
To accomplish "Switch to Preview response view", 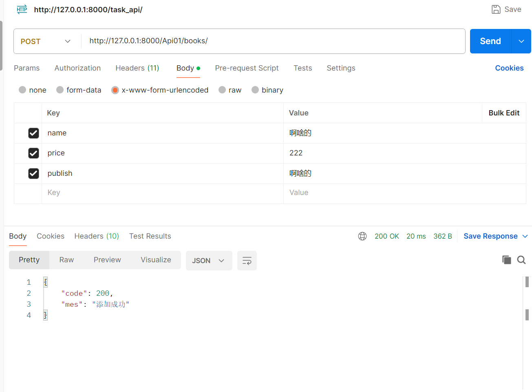I will click(x=107, y=260).
